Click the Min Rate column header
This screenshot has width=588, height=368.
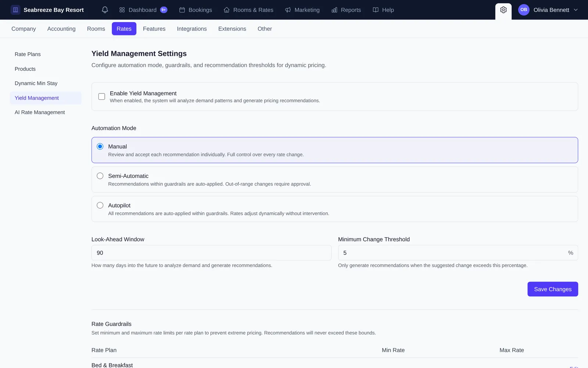393,350
